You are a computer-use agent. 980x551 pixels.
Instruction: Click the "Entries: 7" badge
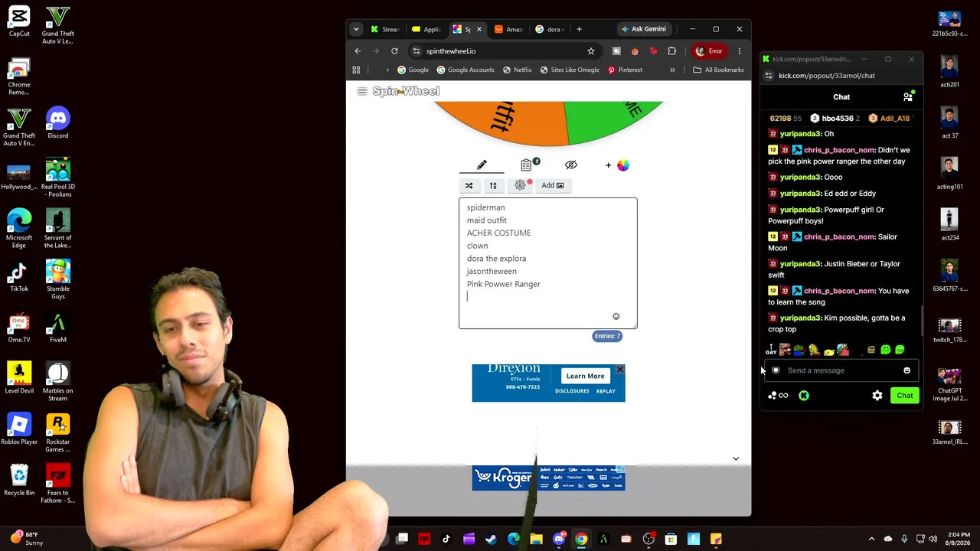(x=607, y=336)
